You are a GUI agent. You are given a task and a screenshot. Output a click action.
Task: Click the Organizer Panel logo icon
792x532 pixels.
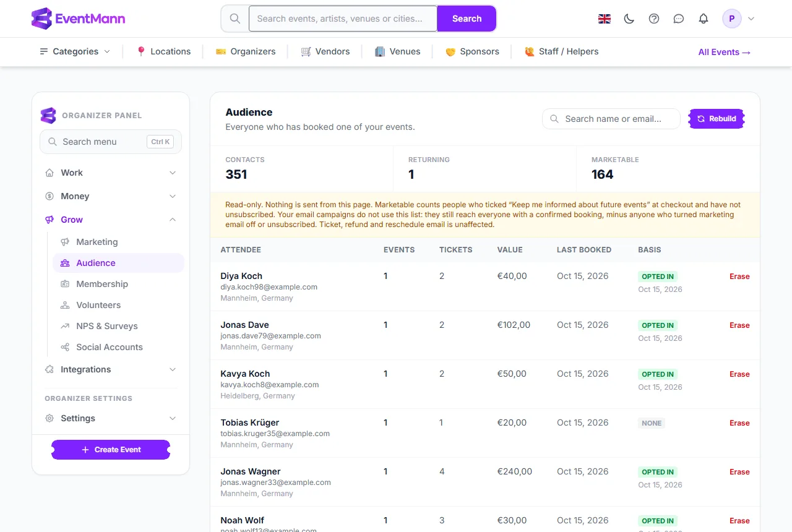(x=48, y=115)
